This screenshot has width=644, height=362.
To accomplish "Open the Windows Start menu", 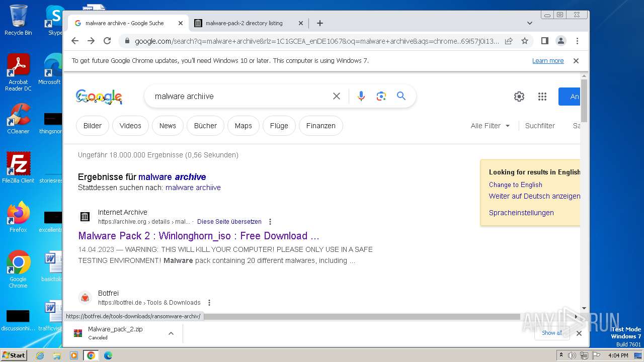I will [14, 355].
